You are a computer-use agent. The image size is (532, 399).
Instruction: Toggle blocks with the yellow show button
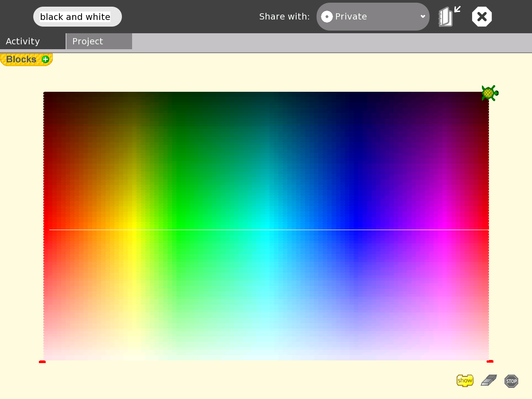tap(465, 380)
